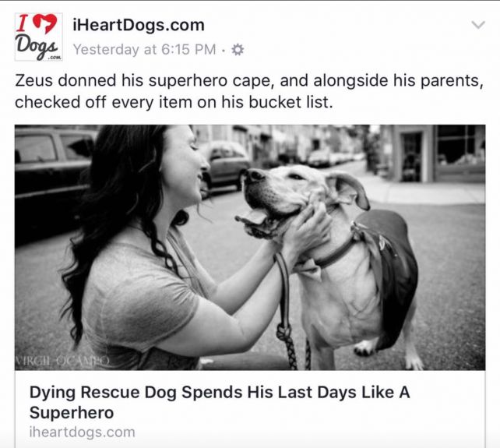
Task: Click the storefront building in the photo
Action: (437, 153)
